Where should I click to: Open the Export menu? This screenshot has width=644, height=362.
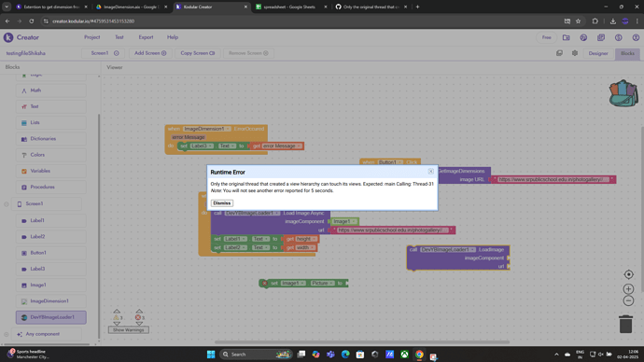click(146, 37)
